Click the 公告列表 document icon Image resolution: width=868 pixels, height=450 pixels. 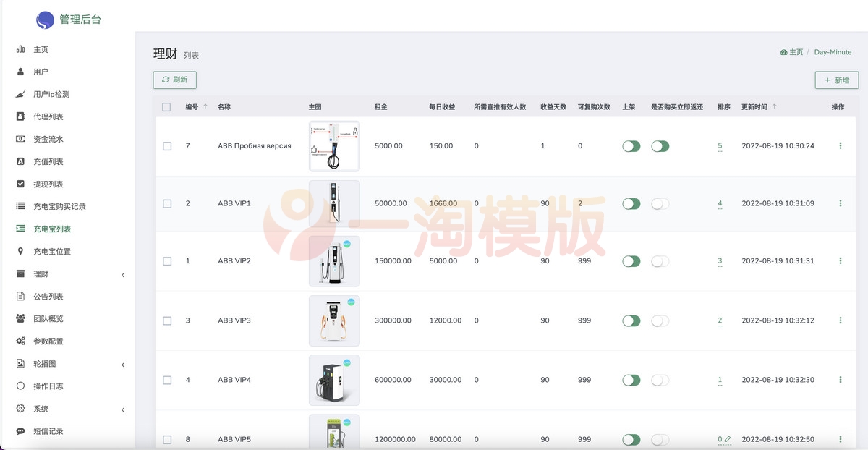(20, 296)
